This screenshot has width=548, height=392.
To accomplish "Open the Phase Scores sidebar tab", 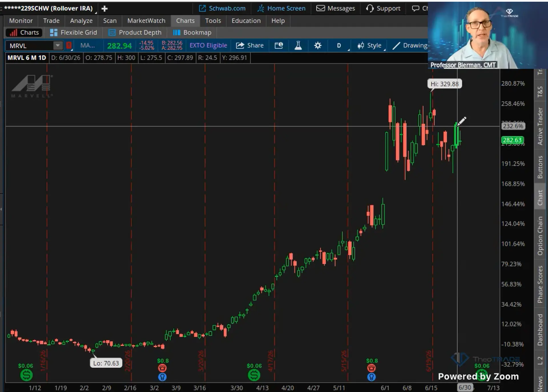I will coord(540,284).
